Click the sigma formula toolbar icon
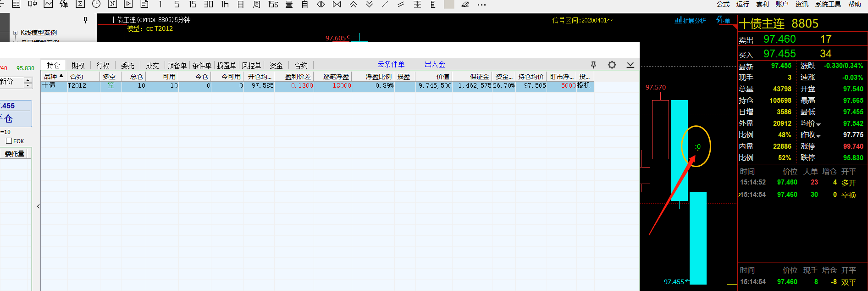 coord(80,4)
